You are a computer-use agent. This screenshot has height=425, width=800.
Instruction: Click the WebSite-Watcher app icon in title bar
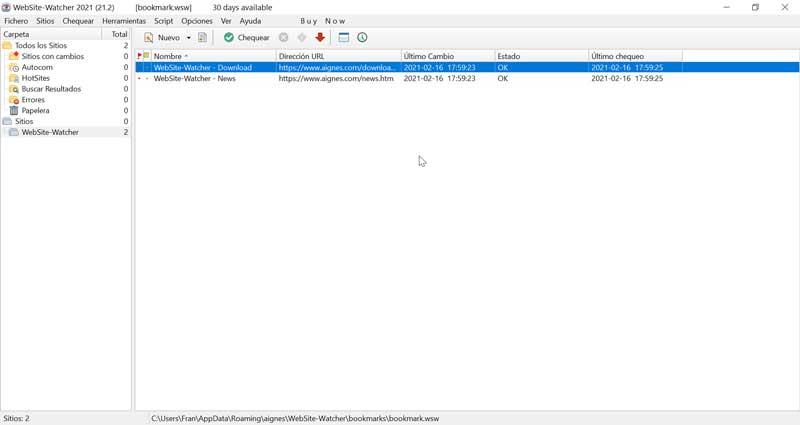[6, 8]
